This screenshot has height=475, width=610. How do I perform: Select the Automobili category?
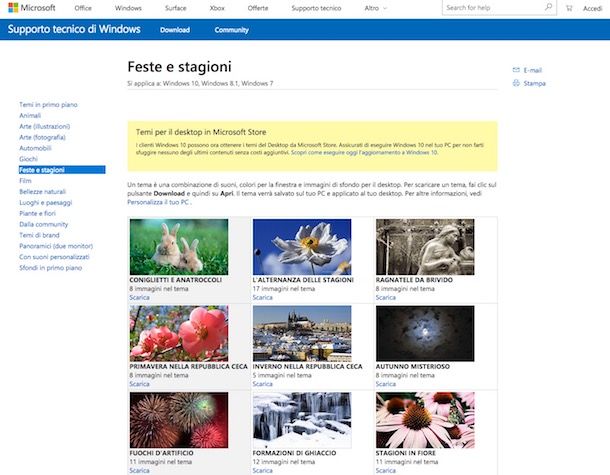[35, 148]
